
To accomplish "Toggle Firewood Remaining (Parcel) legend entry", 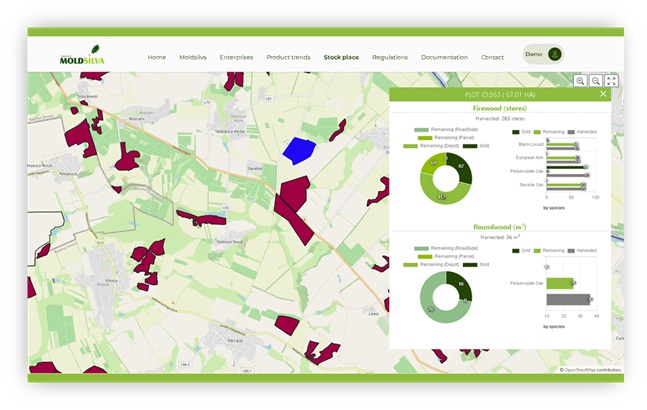I will click(446, 138).
